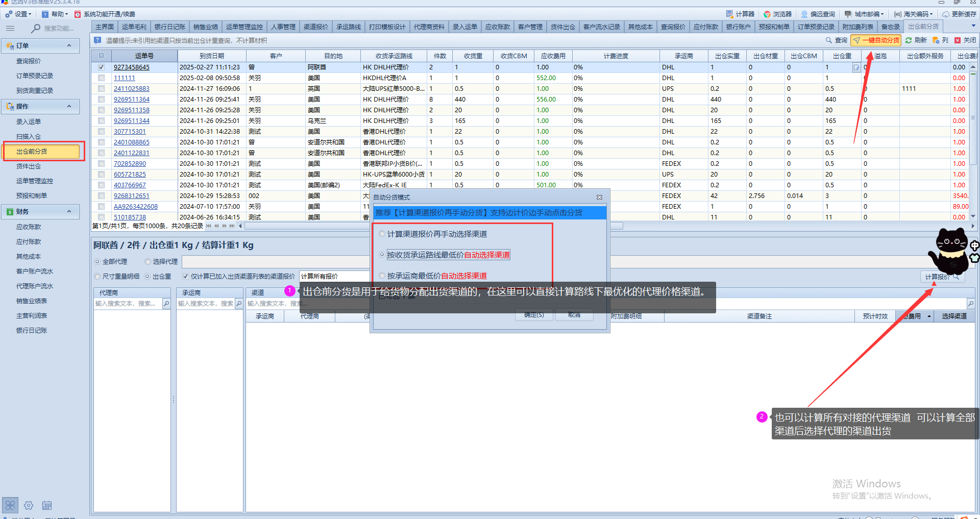980x519 pixels.
Task: Open 货件出仓 in the sidebar
Action: pyautogui.click(x=29, y=166)
